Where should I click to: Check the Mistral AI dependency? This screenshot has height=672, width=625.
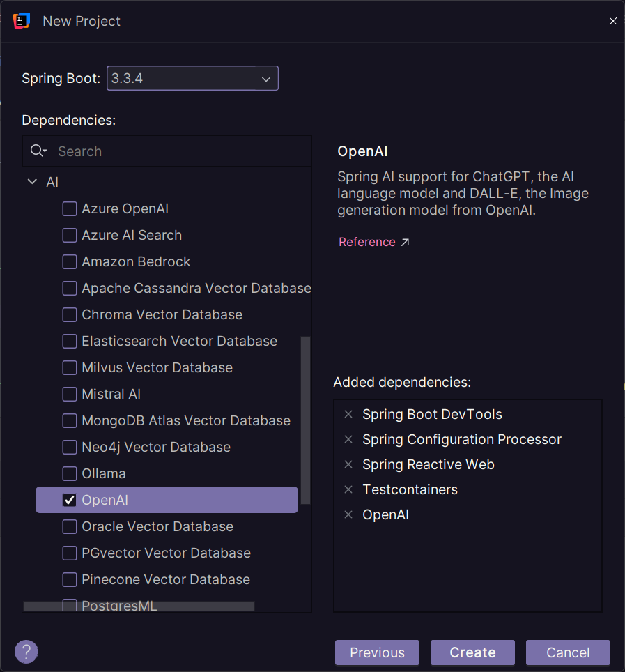tap(70, 395)
